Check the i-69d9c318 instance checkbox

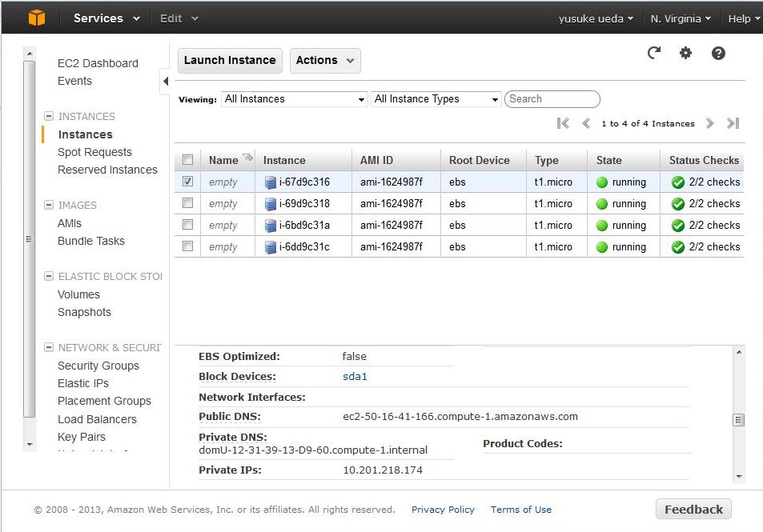point(187,202)
